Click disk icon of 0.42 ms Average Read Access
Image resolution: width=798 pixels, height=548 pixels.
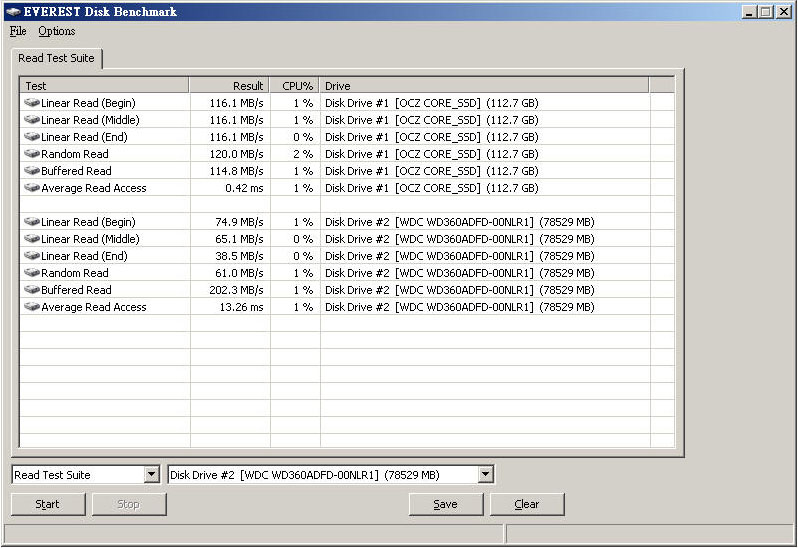click(31, 188)
